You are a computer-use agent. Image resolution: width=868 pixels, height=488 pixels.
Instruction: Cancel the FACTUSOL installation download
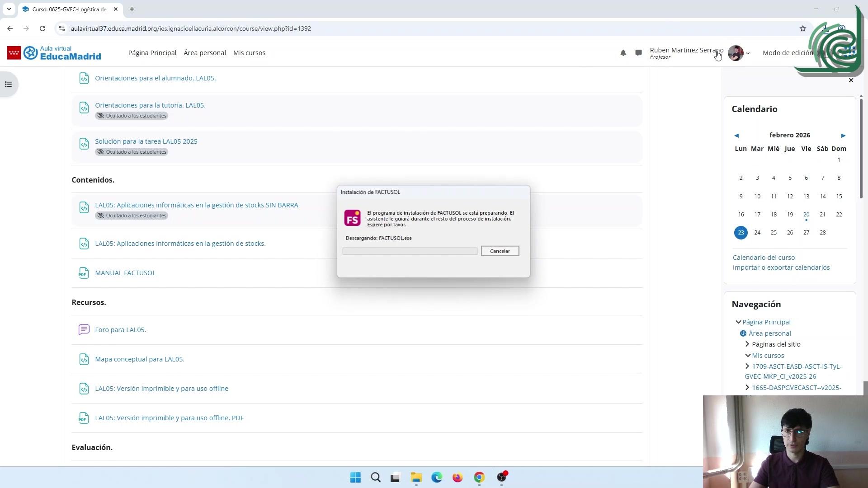tap(500, 251)
